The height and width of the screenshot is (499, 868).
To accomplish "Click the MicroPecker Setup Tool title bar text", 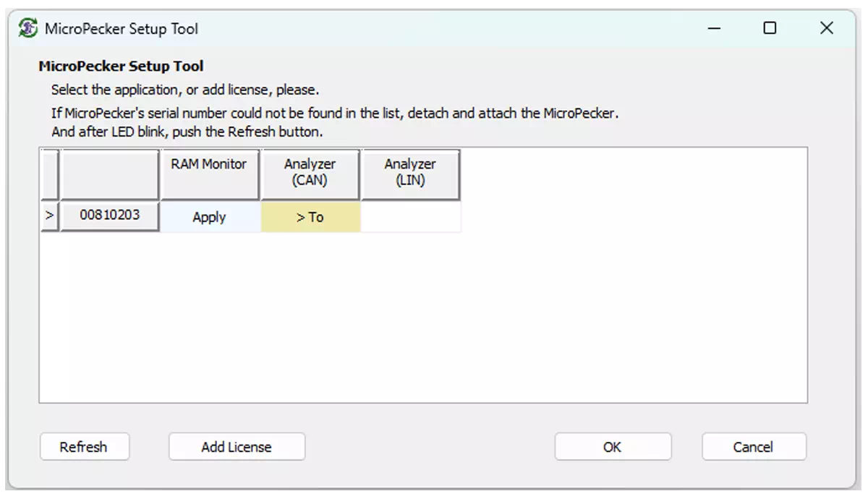I will (x=122, y=29).
